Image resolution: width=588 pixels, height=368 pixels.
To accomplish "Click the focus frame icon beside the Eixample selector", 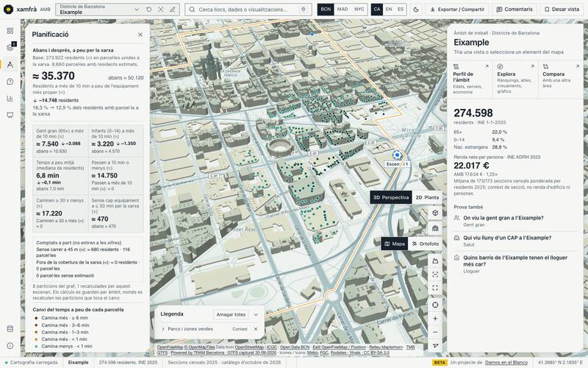I will (160, 10).
